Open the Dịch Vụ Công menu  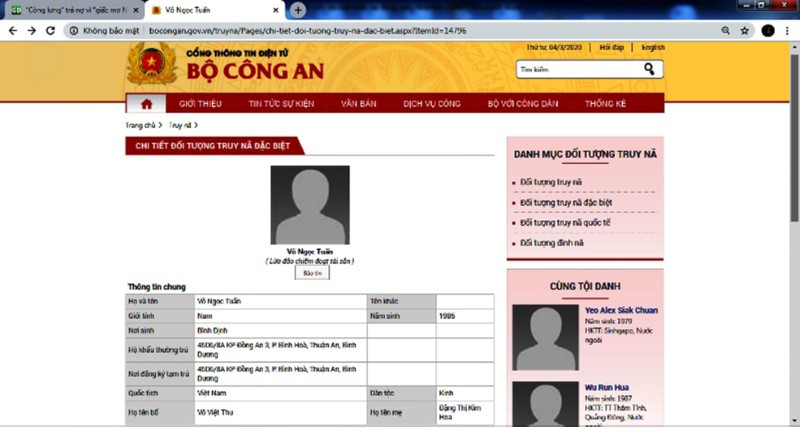[431, 103]
